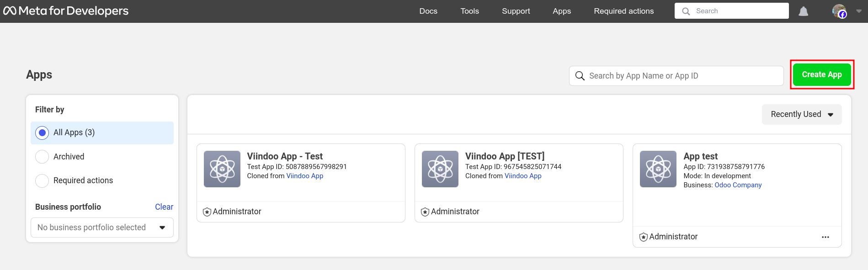Open the Docs menu
Viewport: 868px width, 270px height.
pyautogui.click(x=428, y=11)
